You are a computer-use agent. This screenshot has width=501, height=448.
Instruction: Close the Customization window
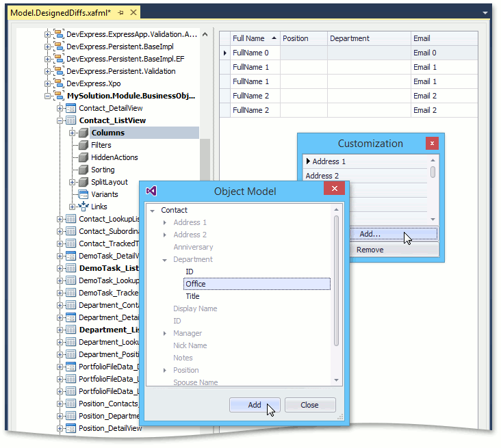(x=432, y=144)
